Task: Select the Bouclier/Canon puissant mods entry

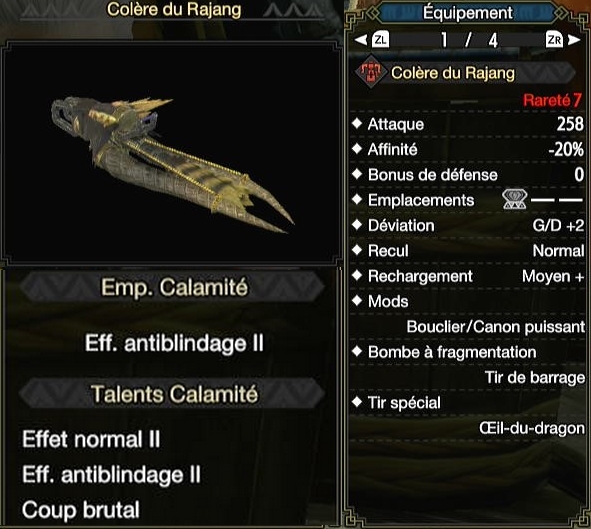Action: tap(496, 327)
